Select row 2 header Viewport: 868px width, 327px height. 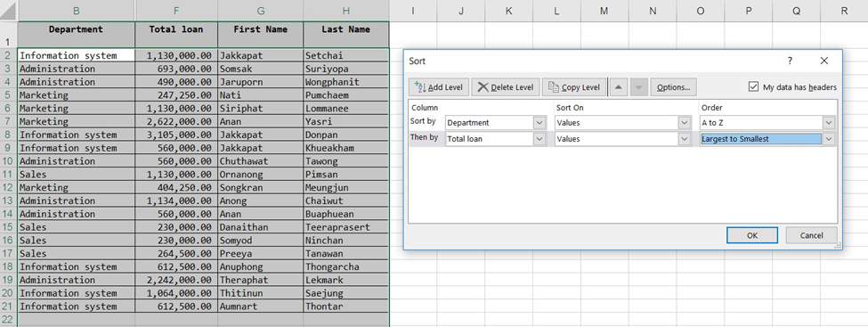(8, 55)
